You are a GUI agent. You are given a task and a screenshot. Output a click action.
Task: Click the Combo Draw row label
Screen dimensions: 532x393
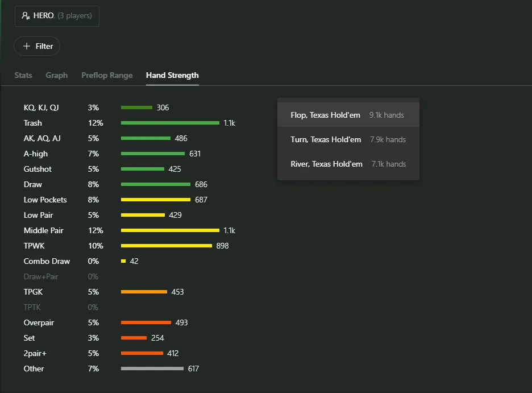[47, 261]
